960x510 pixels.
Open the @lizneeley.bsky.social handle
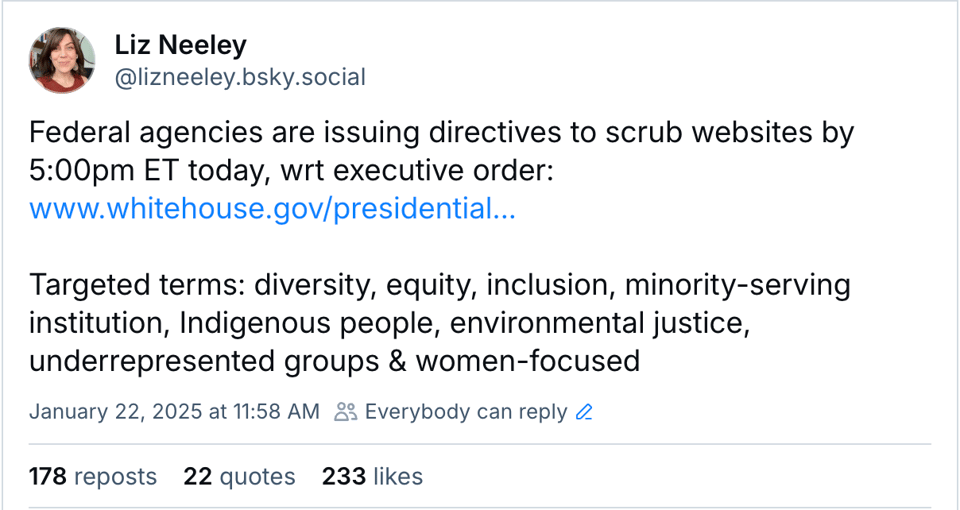pos(240,77)
